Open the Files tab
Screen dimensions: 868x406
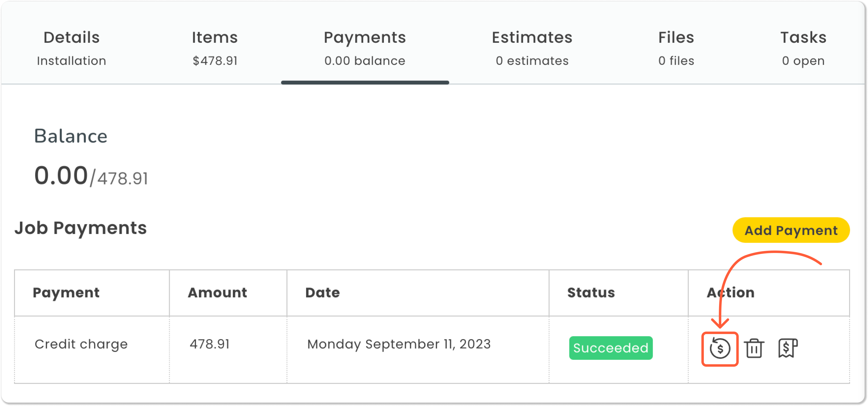[676, 48]
